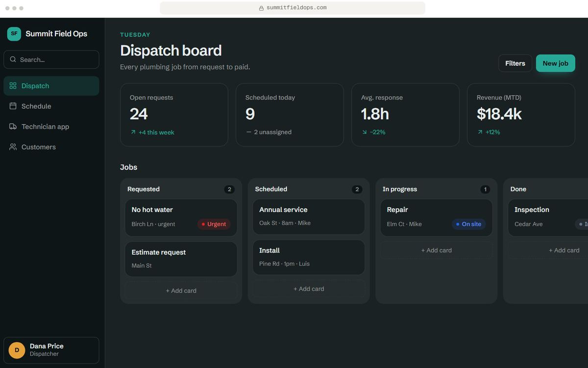Click the In progress count badge

coord(485,189)
